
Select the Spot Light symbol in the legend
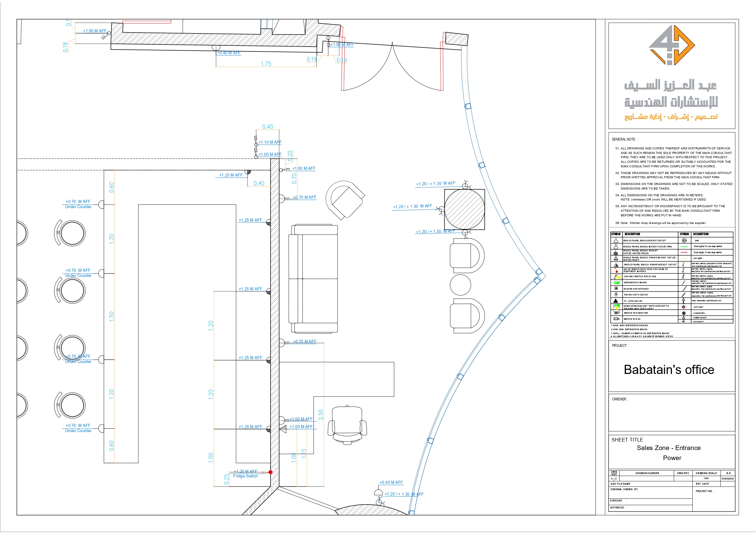[x=684, y=307]
